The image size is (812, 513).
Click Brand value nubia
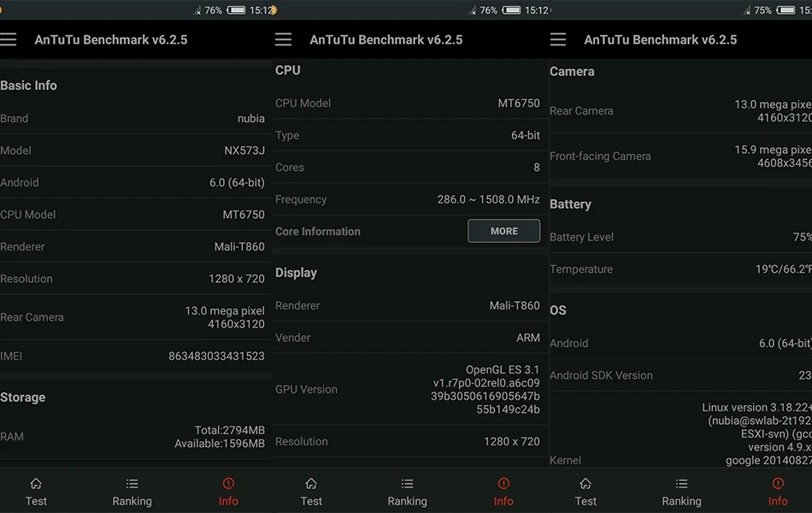click(251, 118)
